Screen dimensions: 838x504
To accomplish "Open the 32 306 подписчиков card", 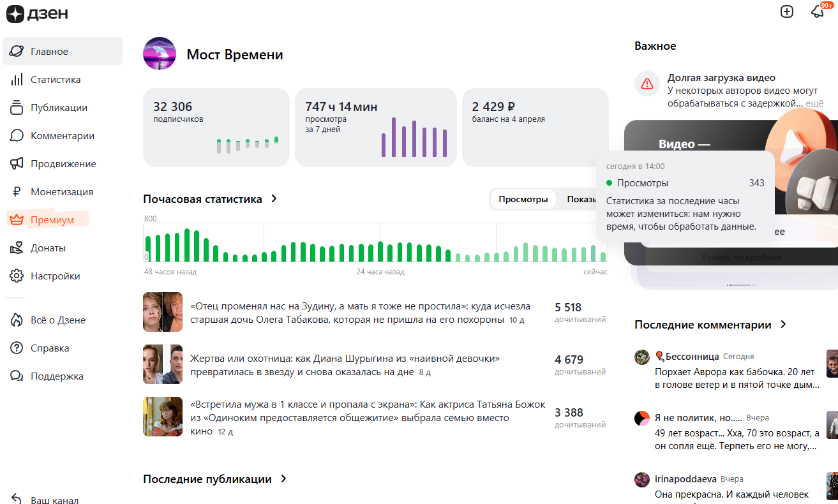I will point(216,128).
